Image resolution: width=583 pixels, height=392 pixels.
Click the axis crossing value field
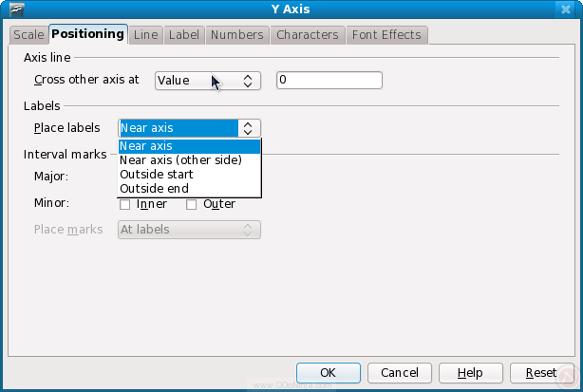click(x=329, y=81)
